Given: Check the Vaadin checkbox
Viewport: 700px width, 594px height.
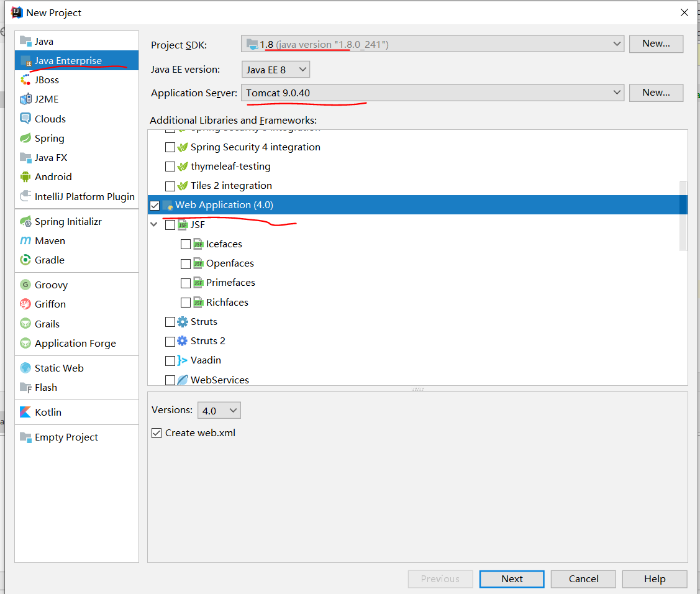Looking at the screenshot, I should pyautogui.click(x=170, y=360).
